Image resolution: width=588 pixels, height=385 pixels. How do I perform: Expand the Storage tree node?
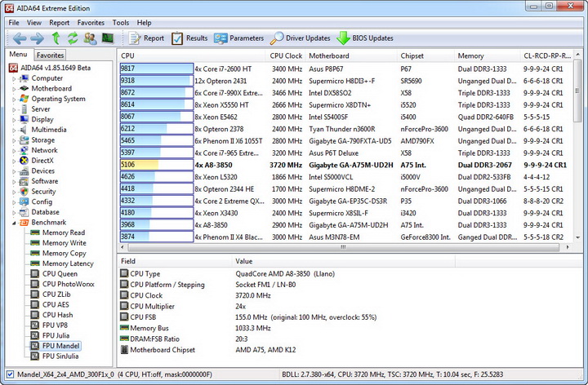(14, 140)
